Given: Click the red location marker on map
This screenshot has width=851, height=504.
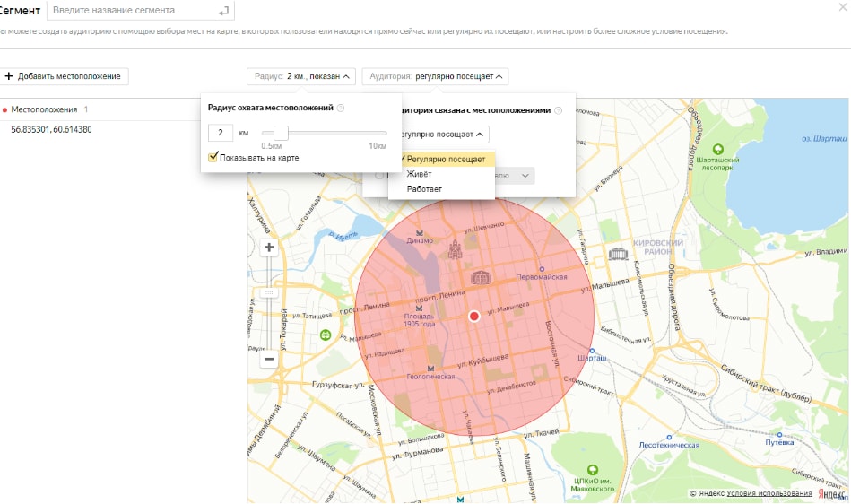Looking at the screenshot, I should coord(474,317).
